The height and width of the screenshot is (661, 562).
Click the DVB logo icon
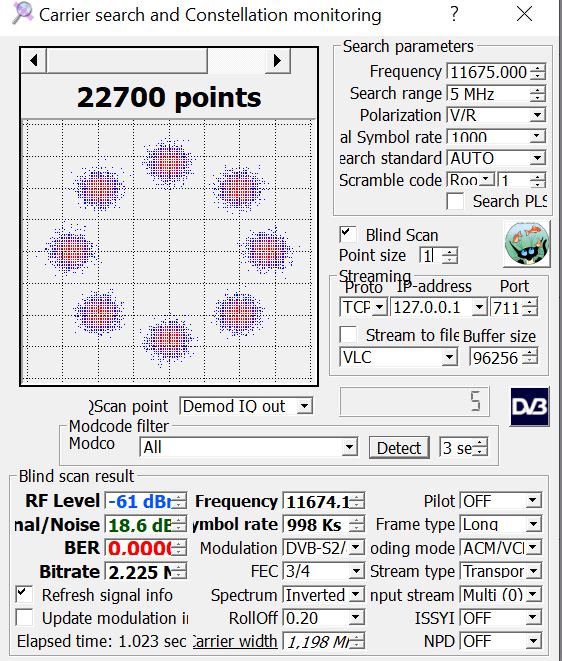pyautogui.click(x=530, y=407)
